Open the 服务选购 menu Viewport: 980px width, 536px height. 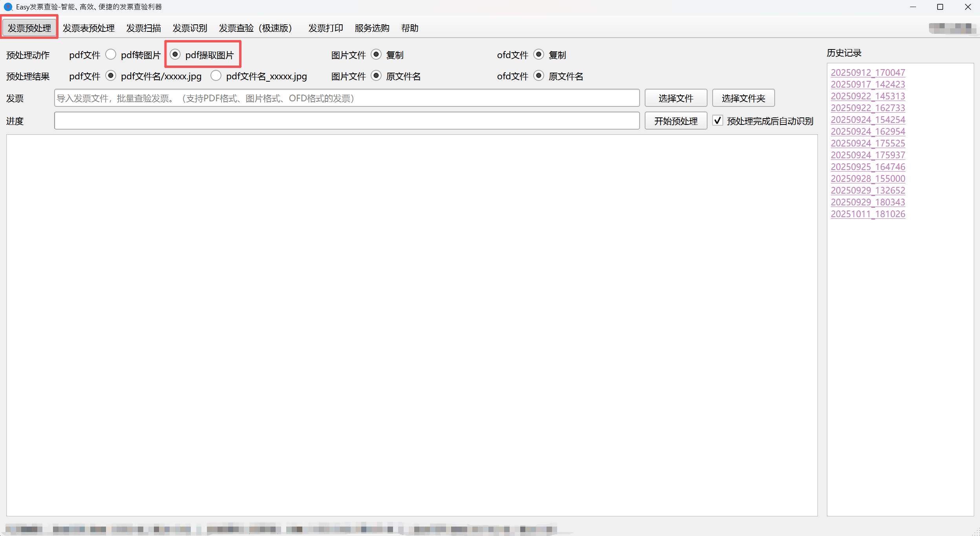point(371,28)
